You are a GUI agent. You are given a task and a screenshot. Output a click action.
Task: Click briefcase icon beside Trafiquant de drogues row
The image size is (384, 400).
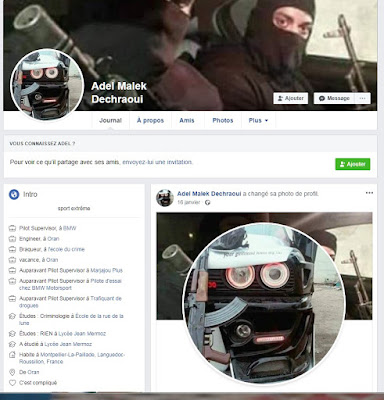(x=12, y=298)
